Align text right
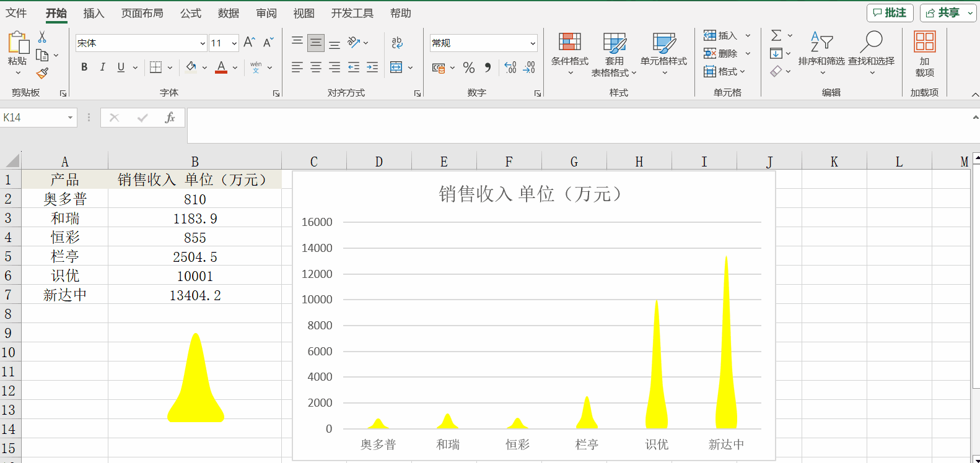This screenshot has height=463, width=980. [335, 67]
